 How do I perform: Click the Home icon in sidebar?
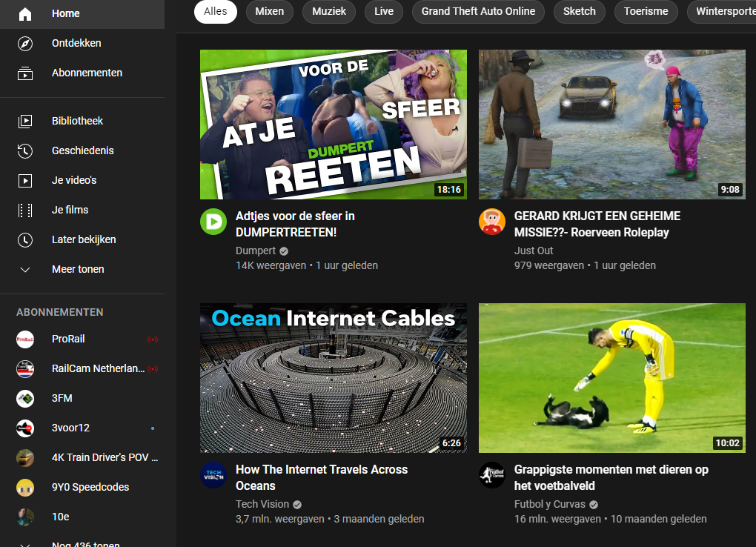pos(25,14)
